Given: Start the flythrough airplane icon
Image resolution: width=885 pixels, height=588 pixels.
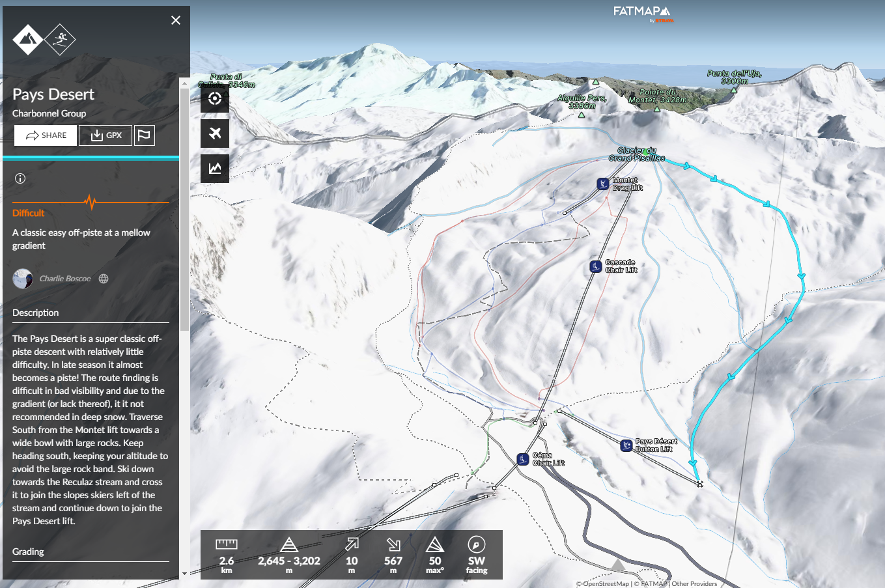Looking at the screenshot, I should click(215, 133).
